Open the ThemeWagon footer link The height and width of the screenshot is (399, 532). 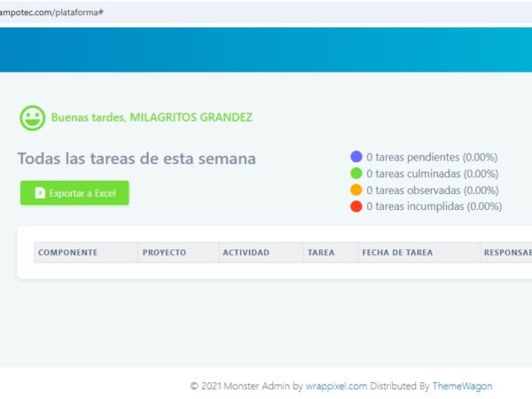coord(462,386)
